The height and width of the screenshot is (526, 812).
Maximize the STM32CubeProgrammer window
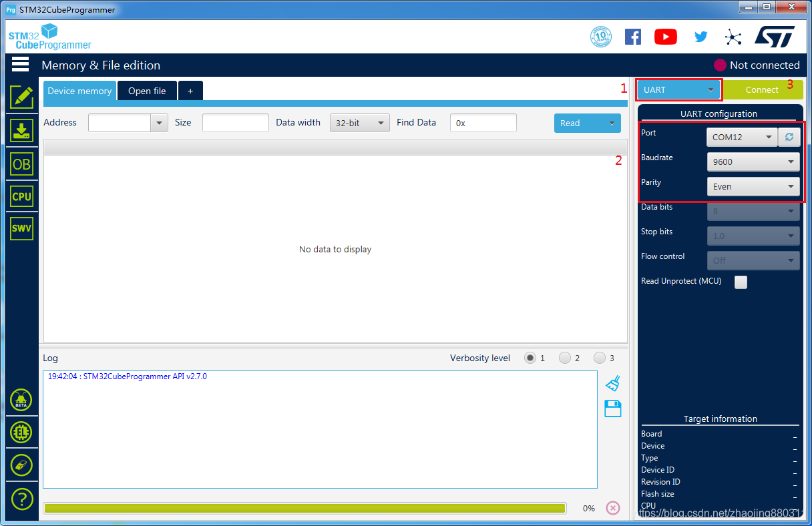coord(765,7)
